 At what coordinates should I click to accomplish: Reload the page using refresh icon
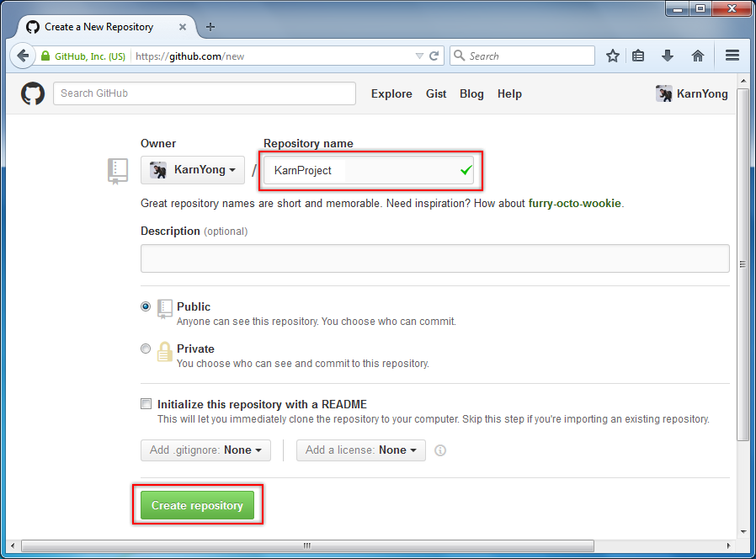(434, 56)
